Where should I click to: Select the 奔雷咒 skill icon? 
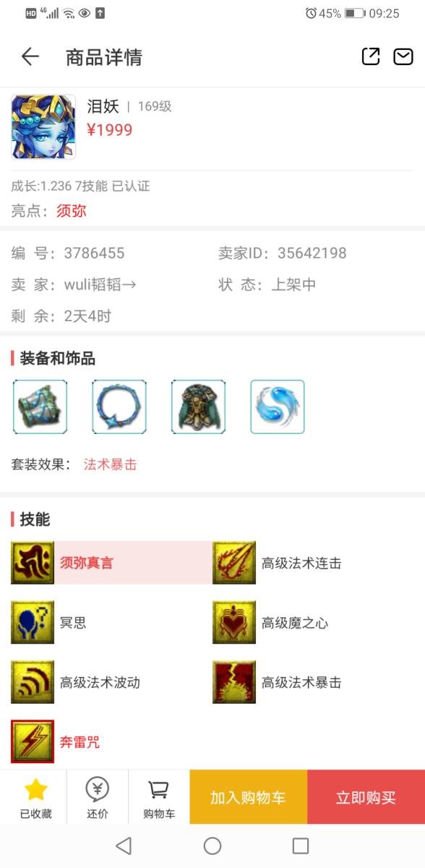pyautogui.click(x=33, y=741)
